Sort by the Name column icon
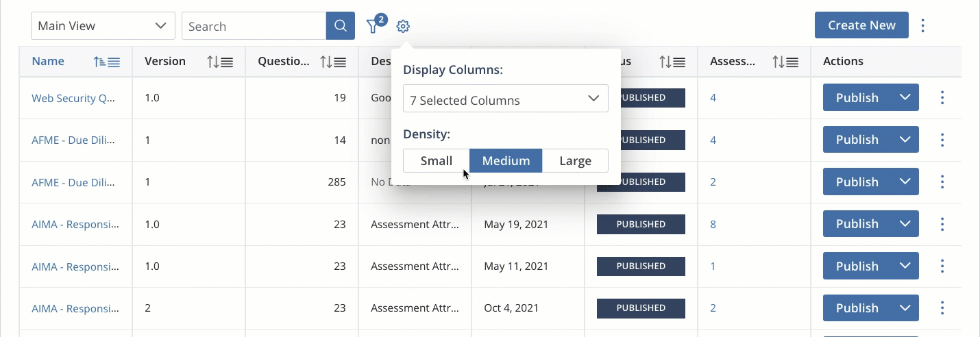This screenshot has height=337, width=980. click(x=107, y=62)
